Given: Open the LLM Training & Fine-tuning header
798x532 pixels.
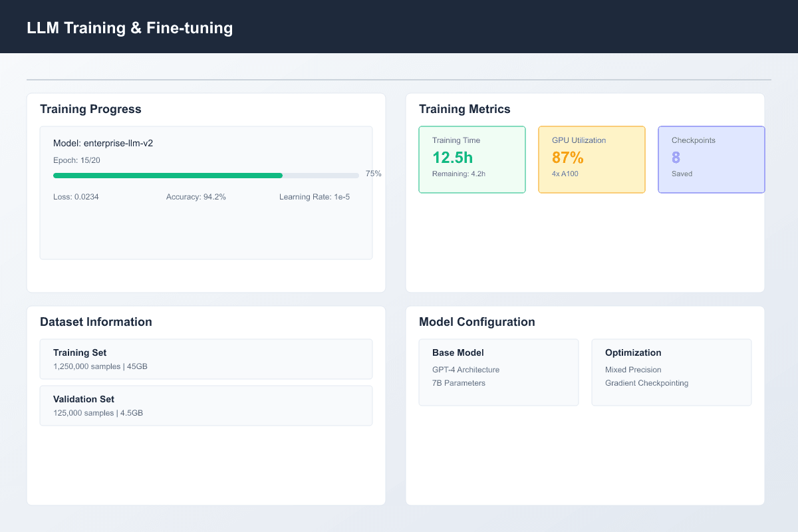Looking at the screenshot, I should [x=130, y=27].
